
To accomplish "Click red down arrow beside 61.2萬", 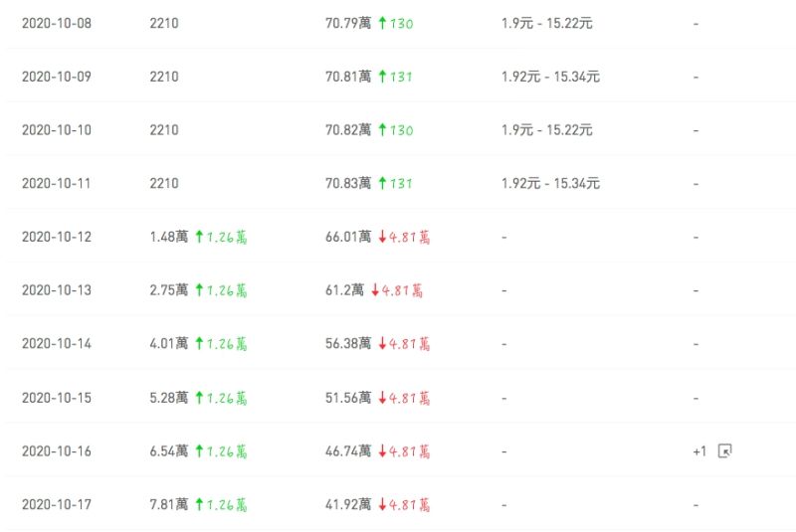I will click(375, 290).
